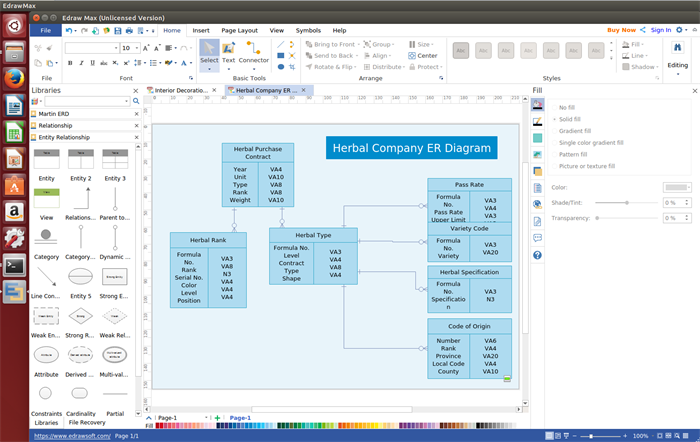
Task: Click the Text tool in Basic Tools
Action: [229, 53]
